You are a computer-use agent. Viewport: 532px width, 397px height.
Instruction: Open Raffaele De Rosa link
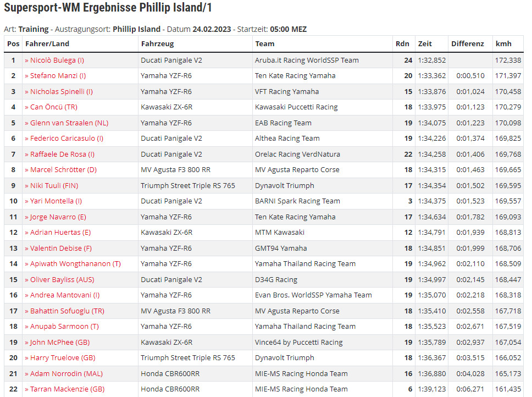[x=62, y=155]
